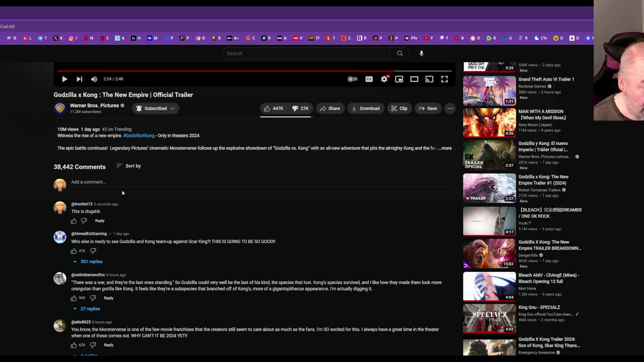Open the X bookmark in bookmarks bar
644x362 pixels.
[x=57, y=38]
